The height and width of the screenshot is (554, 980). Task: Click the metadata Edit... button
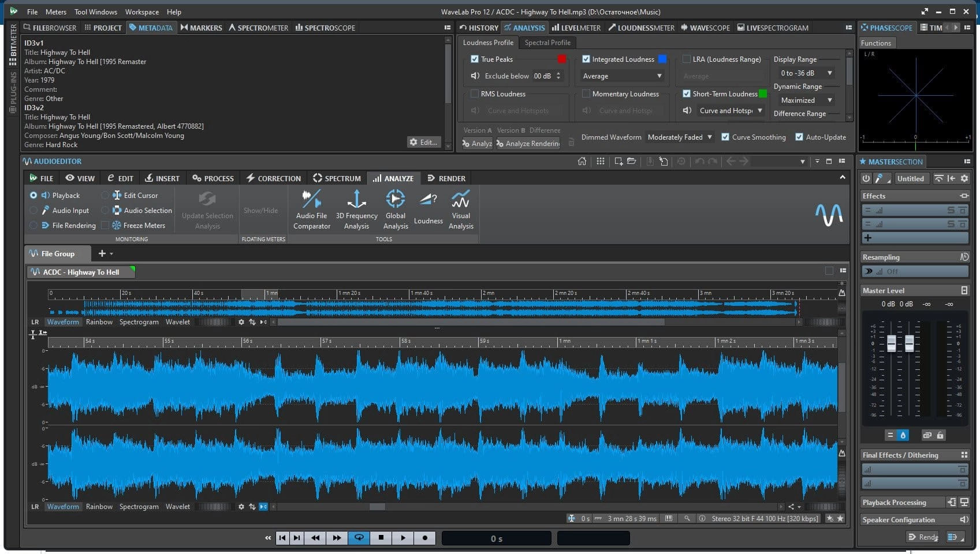(424, 142)
